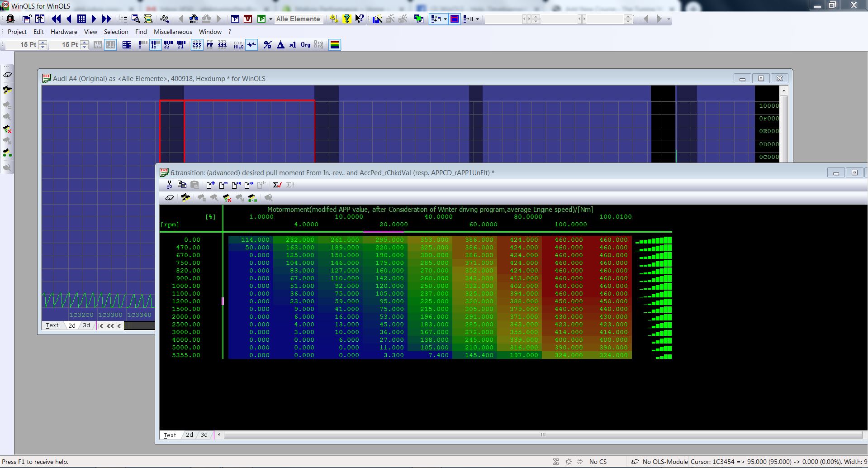The height and width of the screenshot is (468, 868).
Task: Open the Window menu
Action: pos(210,32)
